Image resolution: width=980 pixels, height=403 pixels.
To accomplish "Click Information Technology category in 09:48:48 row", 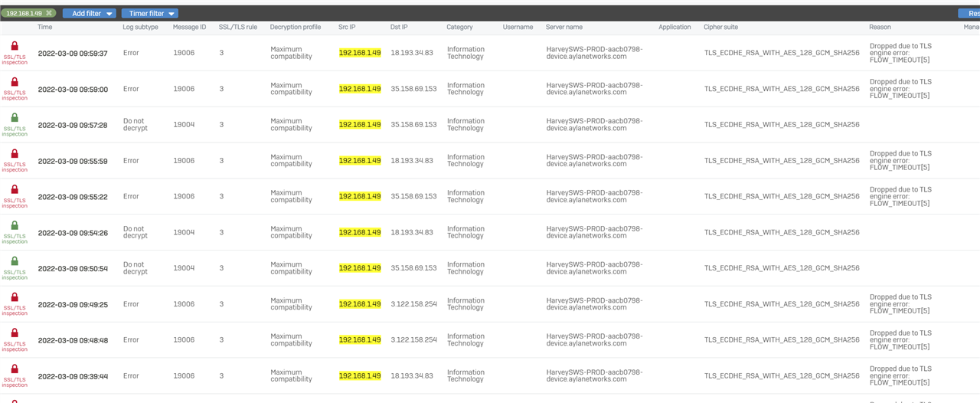I will pos(465,340).
